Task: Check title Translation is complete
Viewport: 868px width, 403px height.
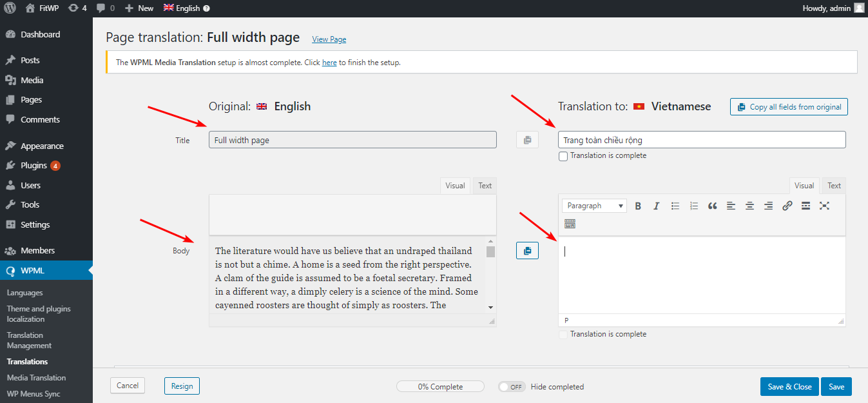Action: point(563,156)
